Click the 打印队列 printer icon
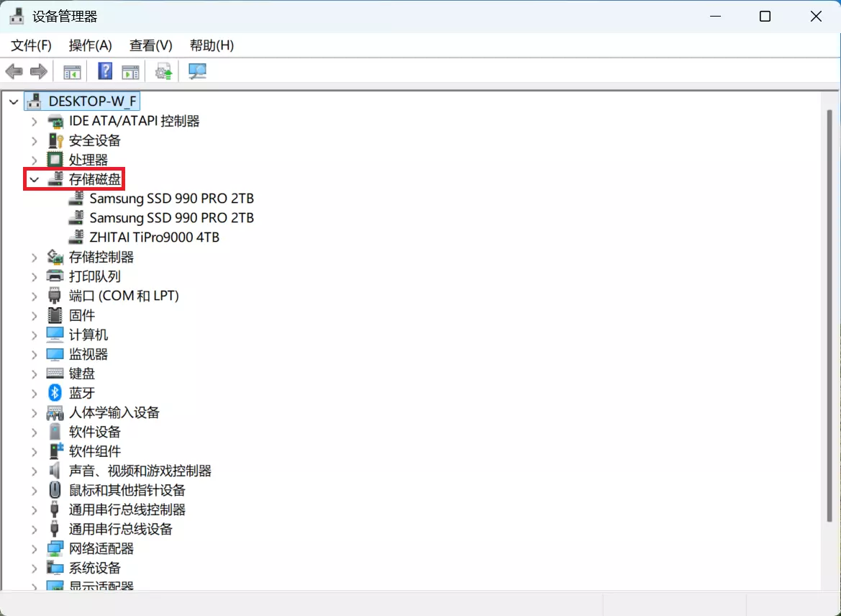Screen dimensions: 841x616 (x=54, y=276)
